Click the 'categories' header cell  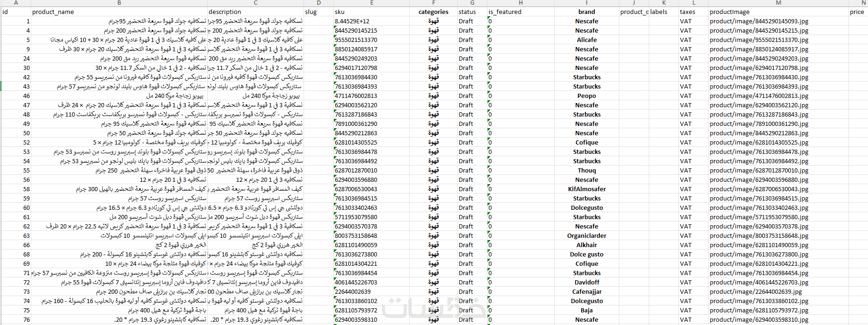click(x=434, y=12)
